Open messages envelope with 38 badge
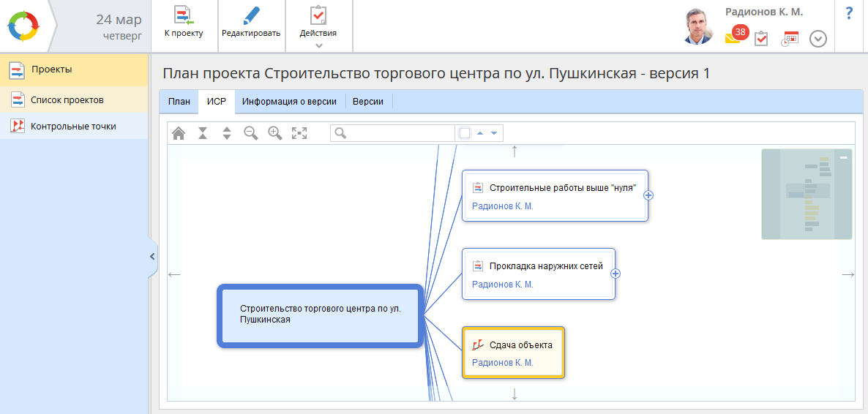This screenshot has height=414, width=868. [733, 37]
